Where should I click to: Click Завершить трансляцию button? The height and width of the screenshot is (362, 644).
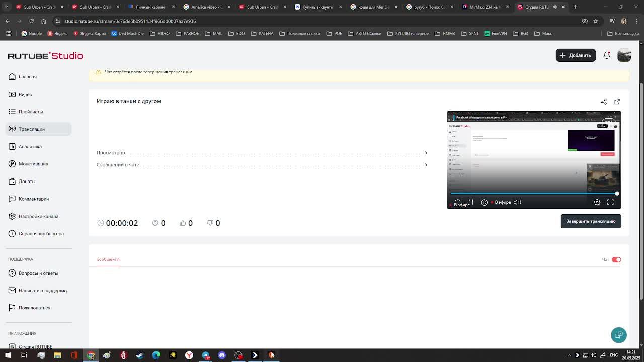point(591,221)
